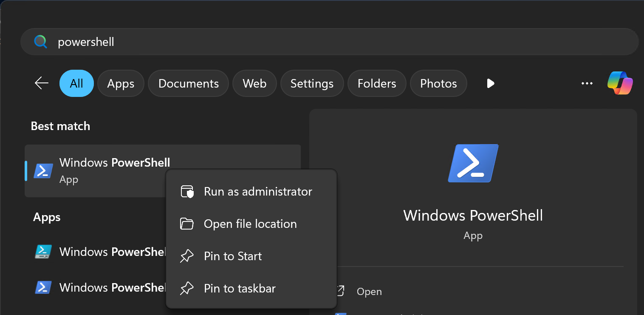Show Web search results
Viewport: 644px width, 315px height.
254,83
